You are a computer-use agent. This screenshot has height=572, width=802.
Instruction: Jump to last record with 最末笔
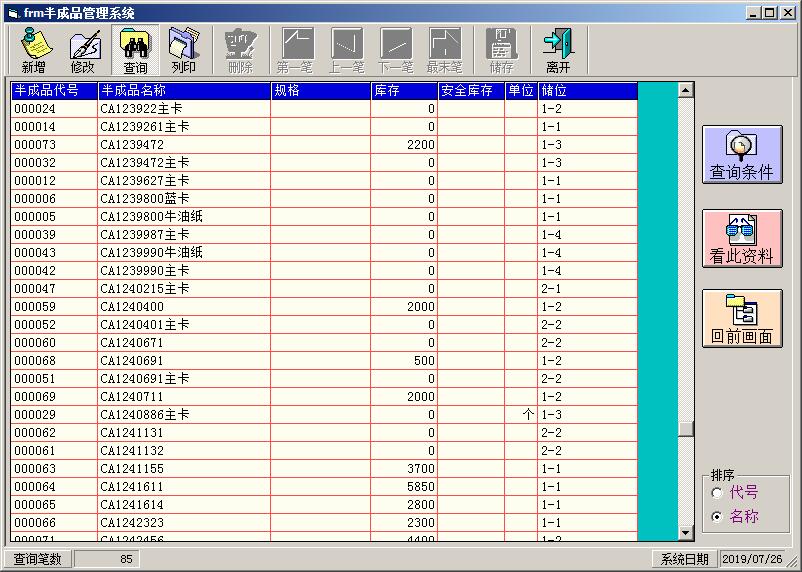coord(444,50)
